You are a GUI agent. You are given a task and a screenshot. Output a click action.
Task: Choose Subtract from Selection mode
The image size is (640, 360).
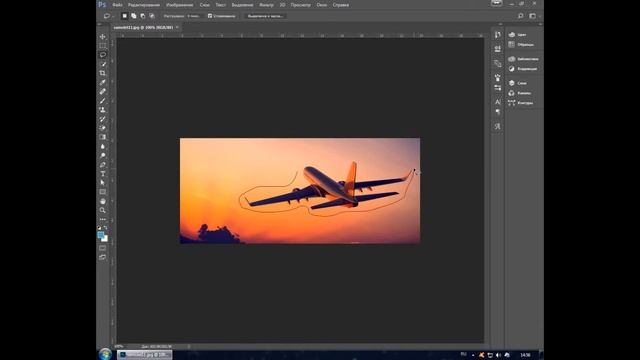pyautogui.click(x=143, y=16)
